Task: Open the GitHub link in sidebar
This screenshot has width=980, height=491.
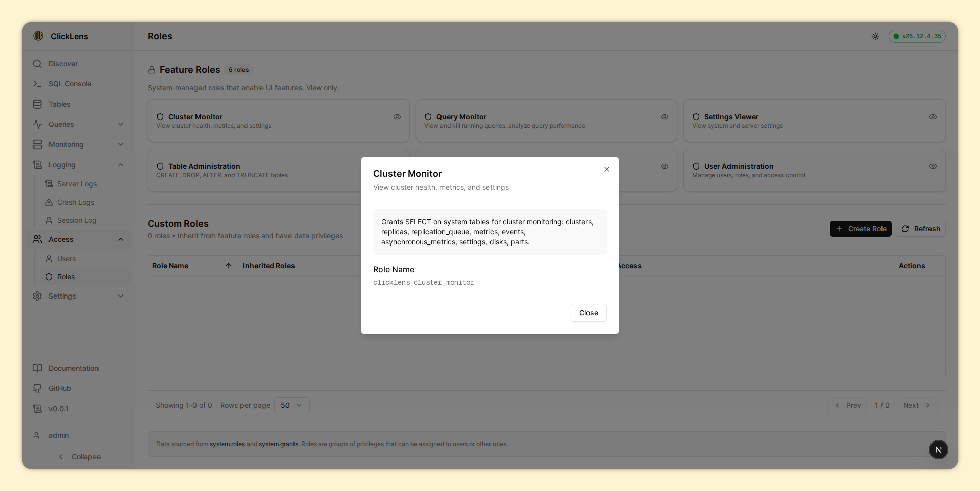Action: point(60,388)
